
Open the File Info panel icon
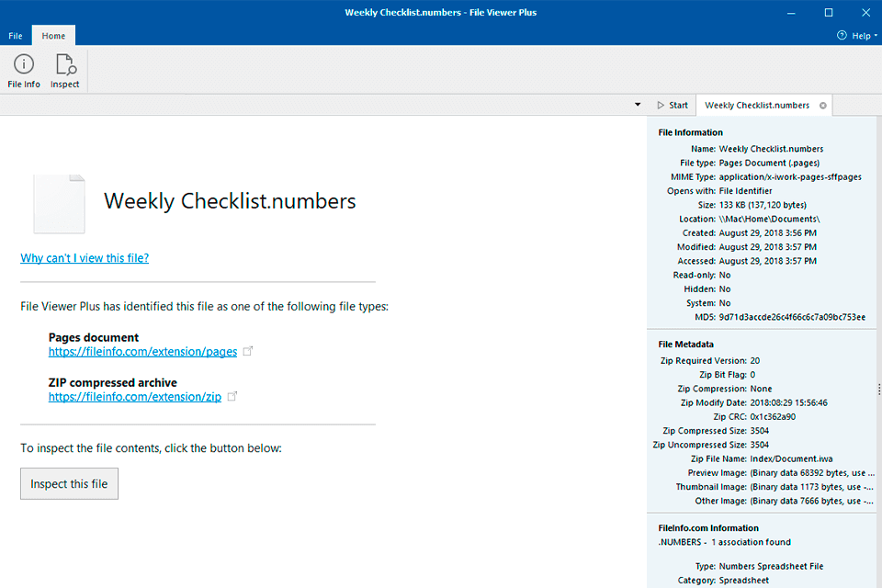24,71
